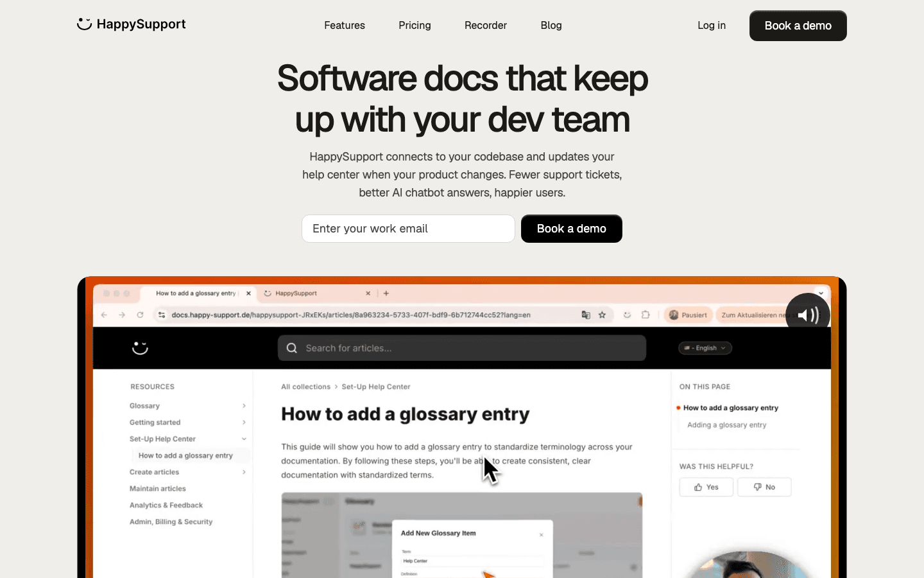This screenshot has height=578, width=924.
Task: Click the RESOURCES sidebar heading
Action: coord(153,387)
